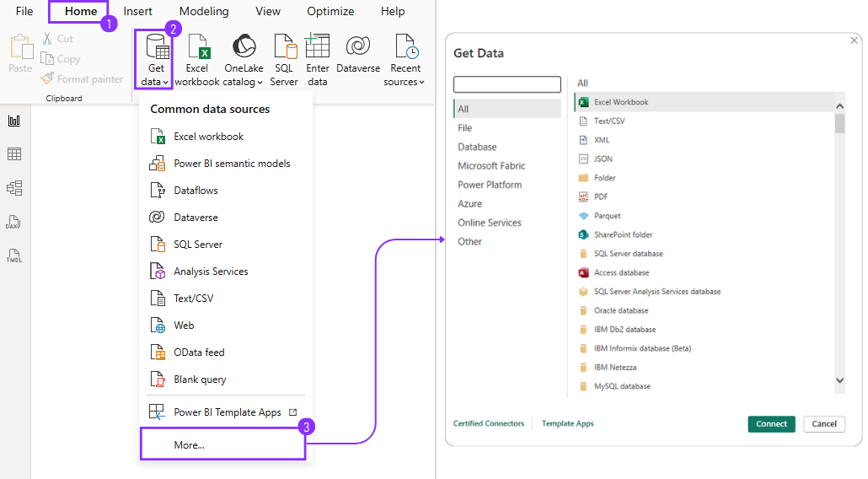Switch to the Modeling tab
Image resolution: width=868 pixels, height=479 pixels.
tap(204, 11)
